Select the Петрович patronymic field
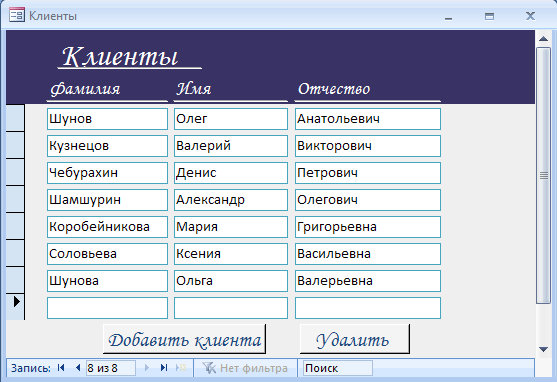The width and height of the screenshot is (557, 382). pos(368,173)
